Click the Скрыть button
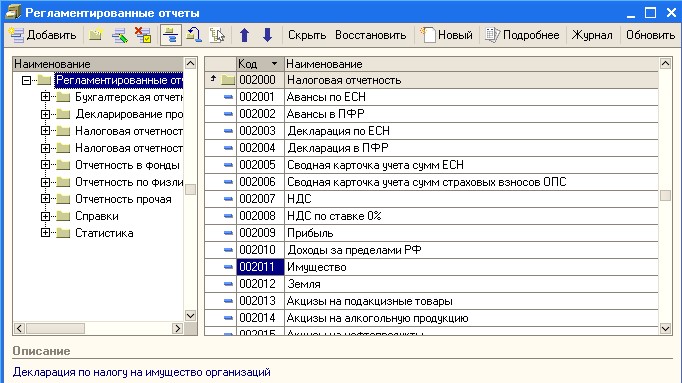 [307, 35]
